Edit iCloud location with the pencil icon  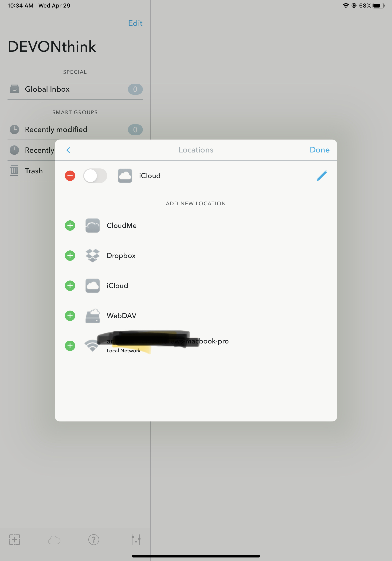coord(322,176)
